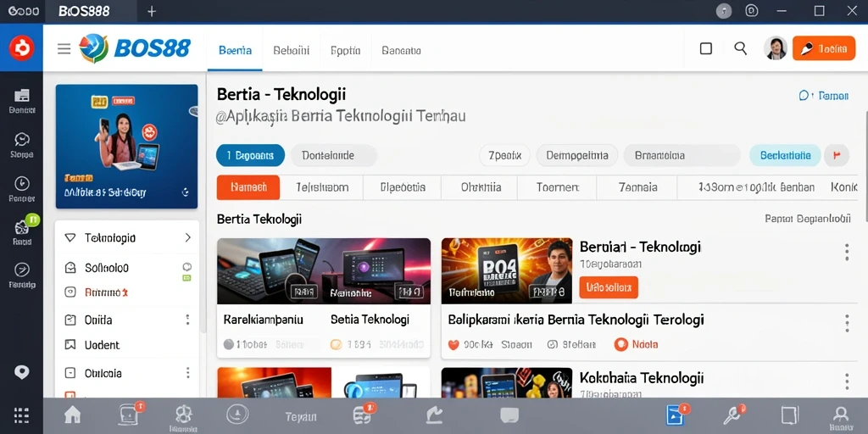Click the square icon in the header
The image size is (868, 434).
coord(706,48)
